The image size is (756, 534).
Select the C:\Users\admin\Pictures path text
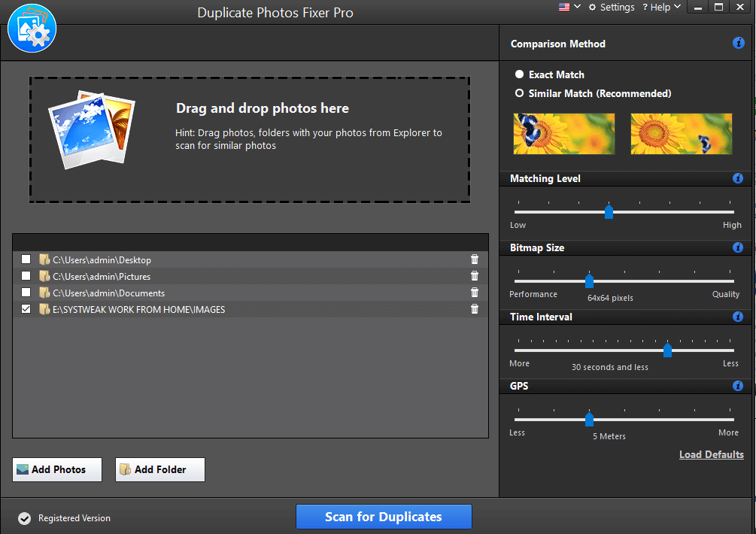point(102,276)
